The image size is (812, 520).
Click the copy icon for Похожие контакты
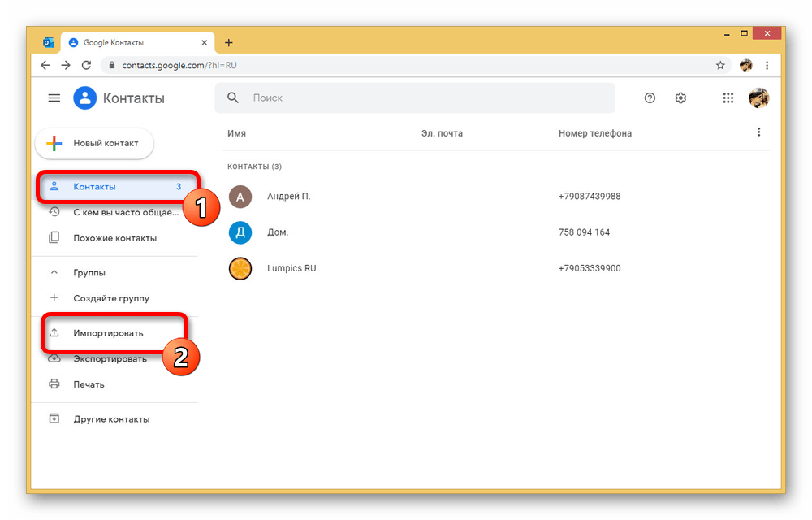click(54, 238)
